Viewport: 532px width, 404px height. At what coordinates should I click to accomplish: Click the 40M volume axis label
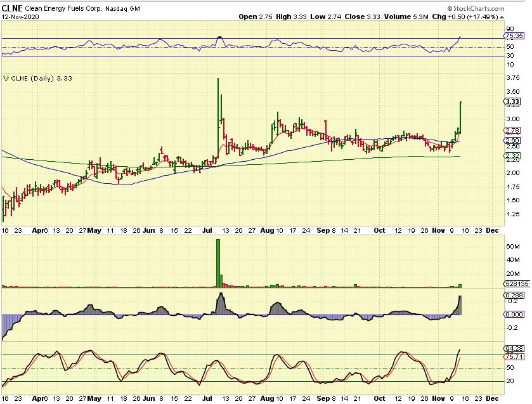pos(513,260)
